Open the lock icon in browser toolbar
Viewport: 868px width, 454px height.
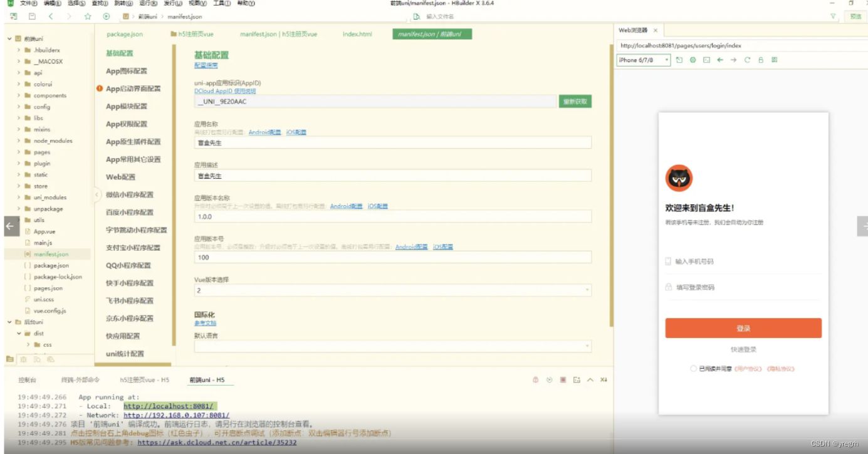pos(761,59)
